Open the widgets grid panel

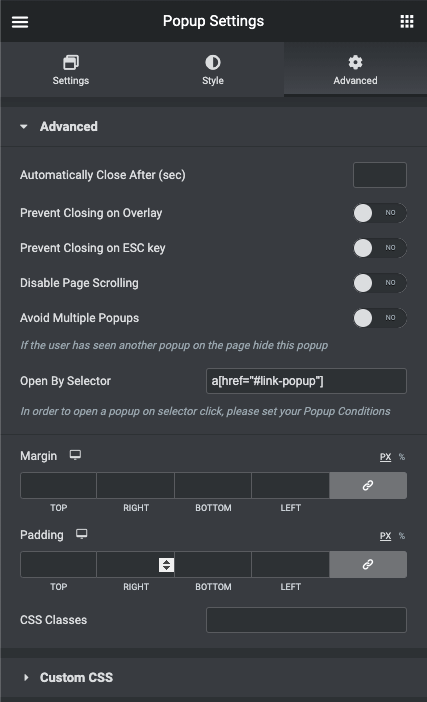click(x=406, y=21)
